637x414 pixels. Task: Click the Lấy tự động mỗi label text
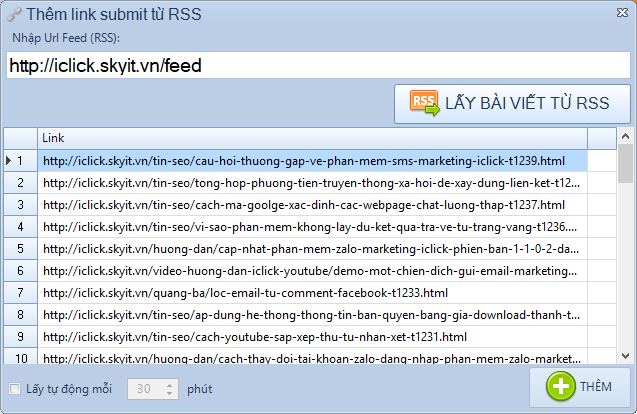coord(69,389)
